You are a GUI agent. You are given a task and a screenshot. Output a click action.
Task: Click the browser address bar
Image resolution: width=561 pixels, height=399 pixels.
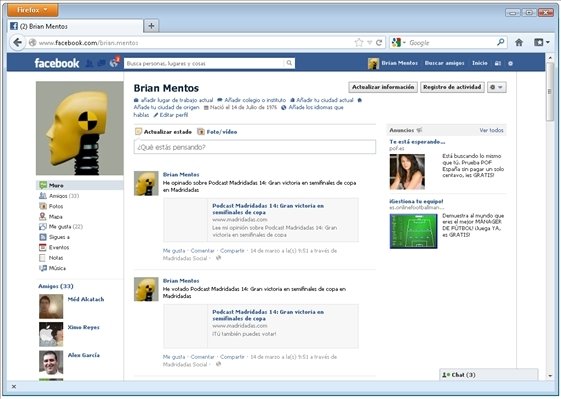tap(190, 43)
